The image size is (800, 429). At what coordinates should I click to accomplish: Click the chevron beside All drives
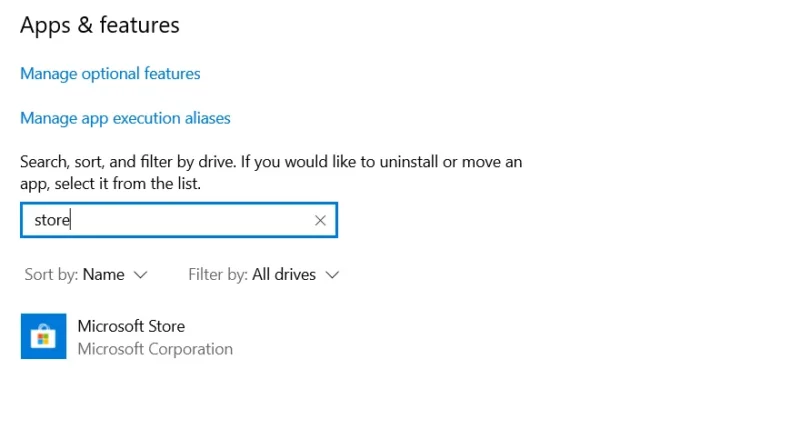[332, 275]
